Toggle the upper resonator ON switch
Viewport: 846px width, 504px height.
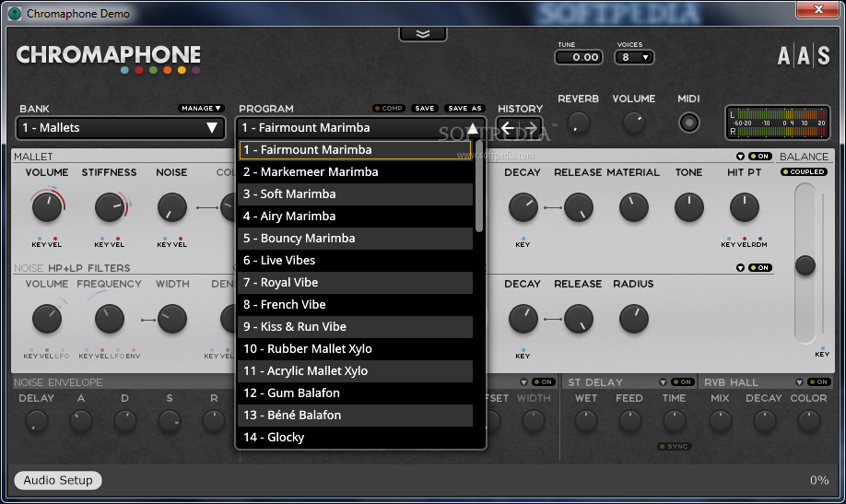tap(760, 157)
